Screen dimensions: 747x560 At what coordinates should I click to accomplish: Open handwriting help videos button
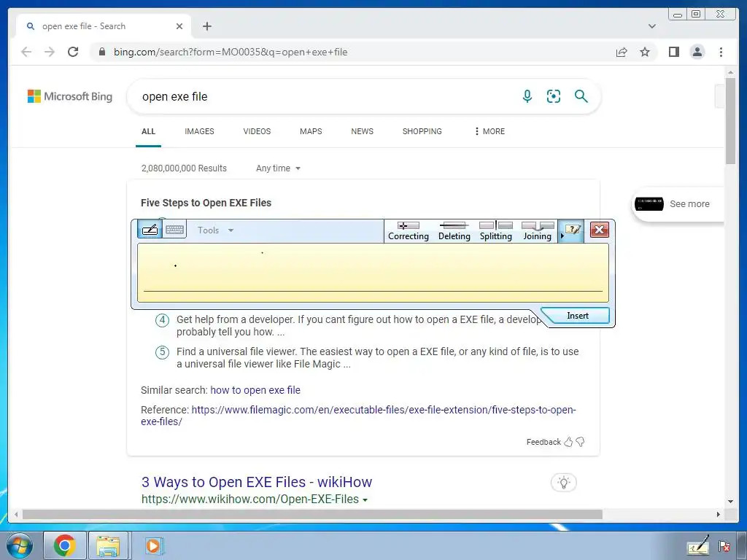[572, 230]
